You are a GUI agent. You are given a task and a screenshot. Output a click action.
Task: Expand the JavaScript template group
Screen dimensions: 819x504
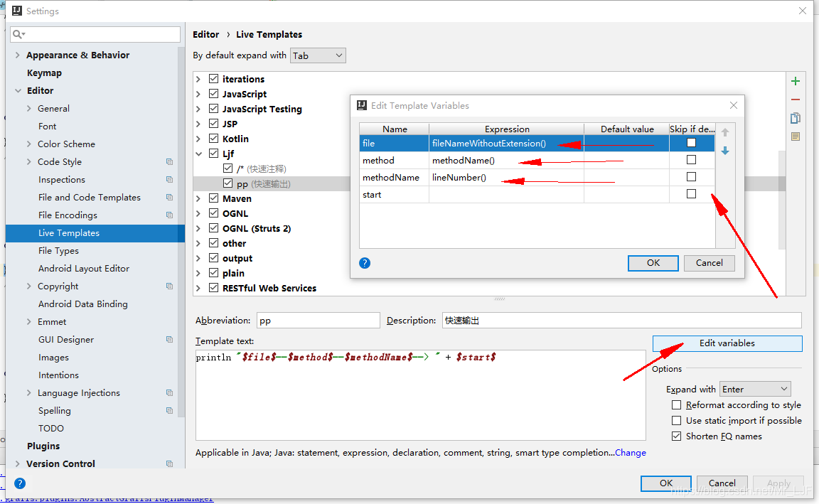point(198,94)
